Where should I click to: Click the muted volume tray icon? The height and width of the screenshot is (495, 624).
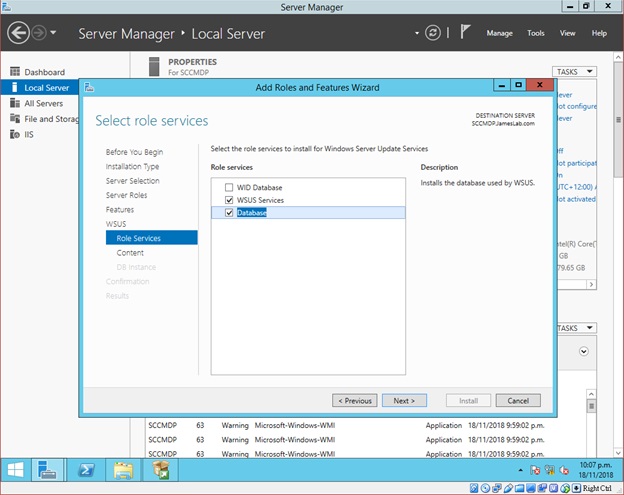tap(564, 470)
